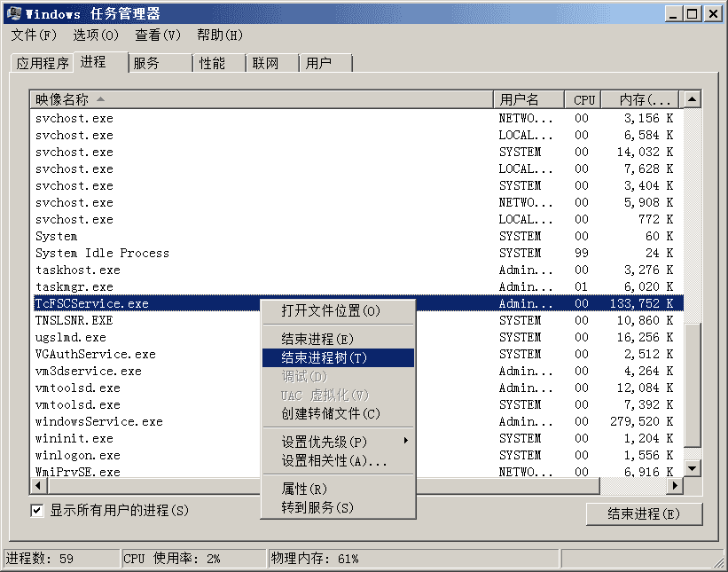The height and width of the screenshot is (572, 728).
Task: Select the System Idle Process row
Action: click(358, 253)
